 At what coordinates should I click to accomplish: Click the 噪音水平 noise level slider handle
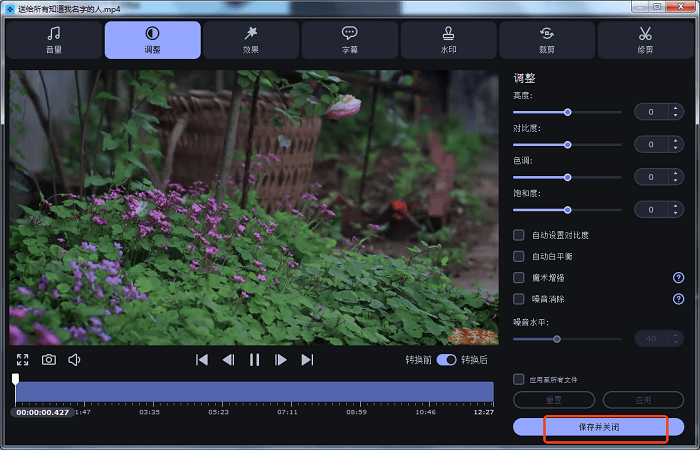[557, 339]
